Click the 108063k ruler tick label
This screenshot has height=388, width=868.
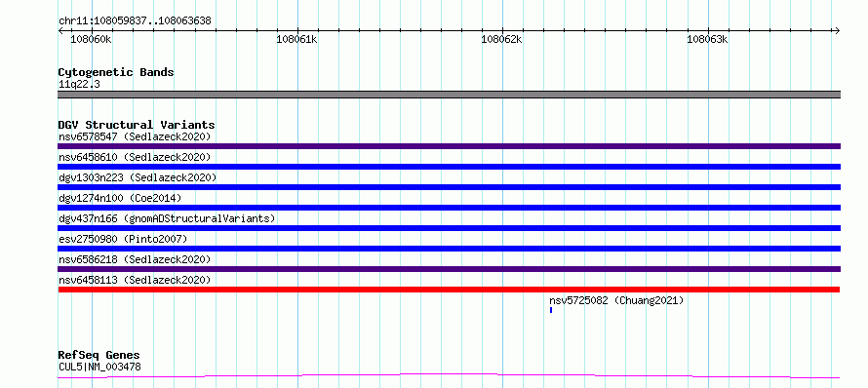(707, 39)
